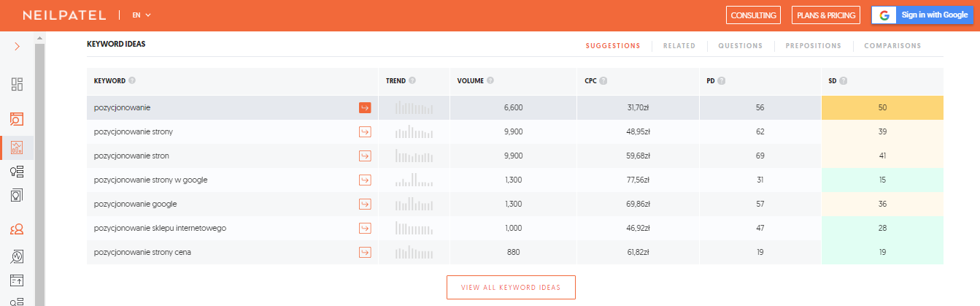
Task: Click the arrow icon next to pozycjonowanie strony
Action: tap(365, 132)
